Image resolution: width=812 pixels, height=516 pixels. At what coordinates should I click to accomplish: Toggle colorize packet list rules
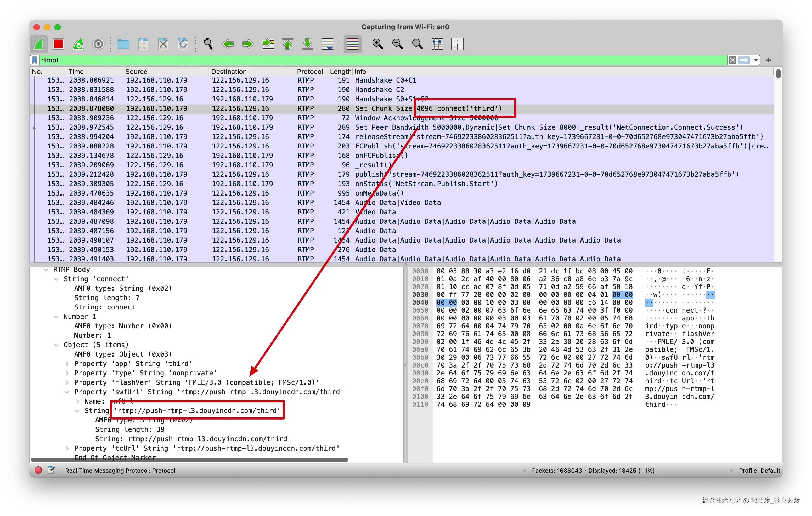point(352,44)
